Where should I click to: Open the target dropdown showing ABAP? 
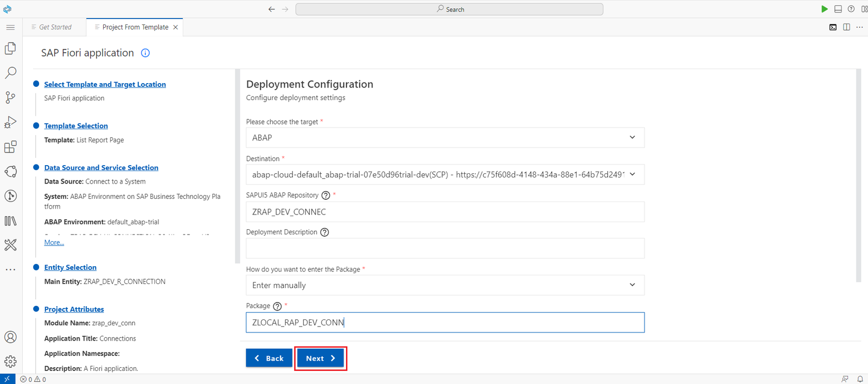pyautogui.click(x=445, y=137)
